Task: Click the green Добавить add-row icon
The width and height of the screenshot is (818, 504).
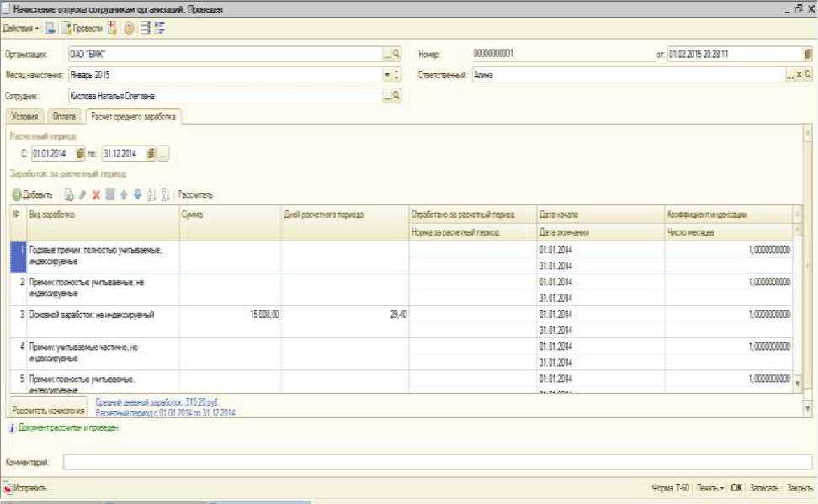Action: coord(16,194)
